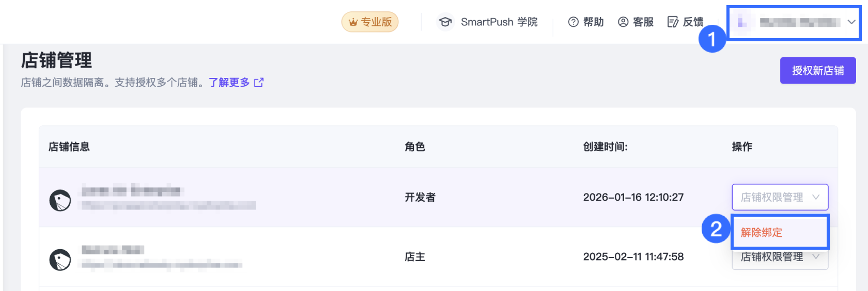Click the first store's avatar logo
Viewport: 868px width, 291px height.
pyautogui.click(x=60, y=200)
